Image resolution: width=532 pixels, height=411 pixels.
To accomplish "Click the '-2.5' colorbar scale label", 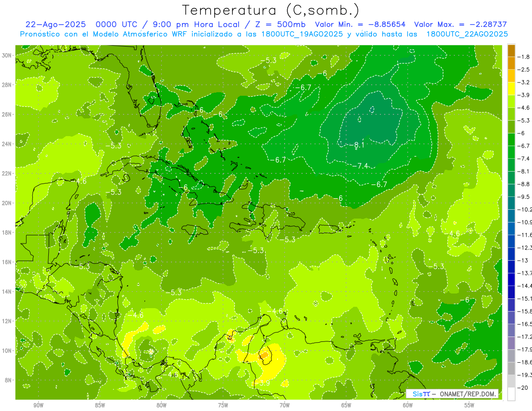I will coord(524,70).
